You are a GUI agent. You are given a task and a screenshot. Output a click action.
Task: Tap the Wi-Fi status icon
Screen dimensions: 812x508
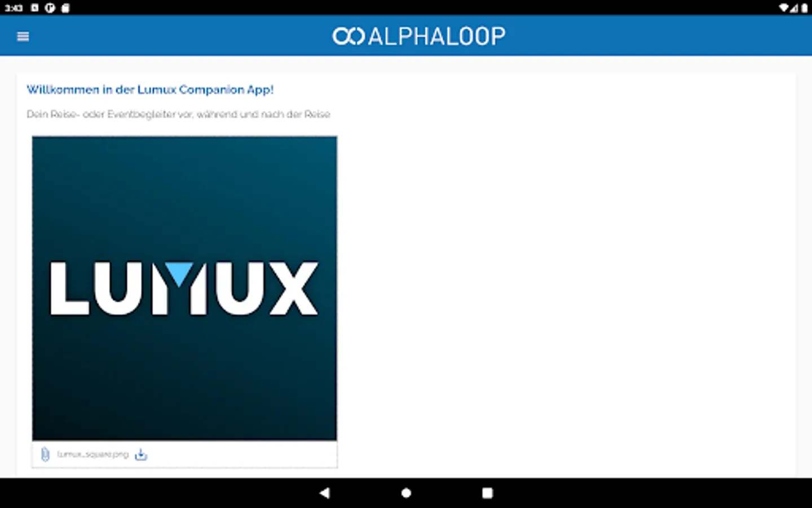(784, 8)
